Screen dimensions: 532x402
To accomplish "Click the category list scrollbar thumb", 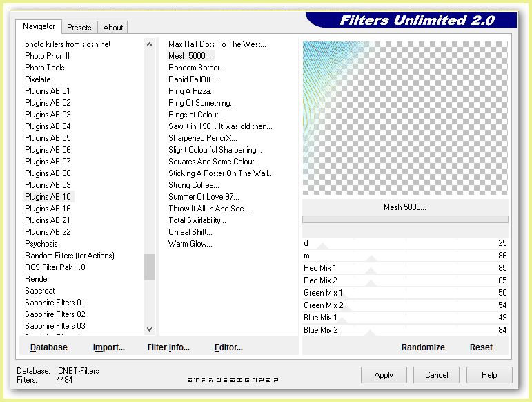I will tap(149, 267).
